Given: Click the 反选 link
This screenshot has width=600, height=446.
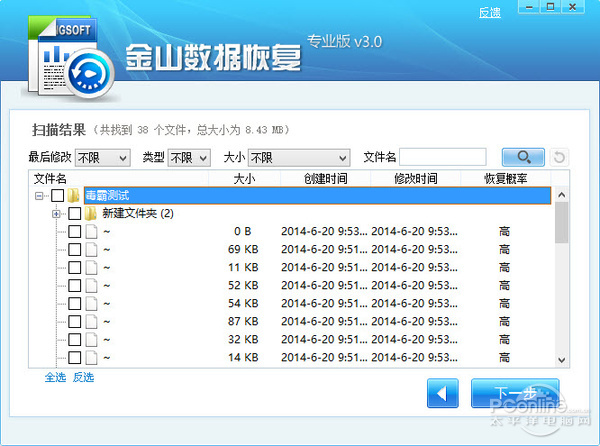Looking at the screenshot, I should click(83, 377).
